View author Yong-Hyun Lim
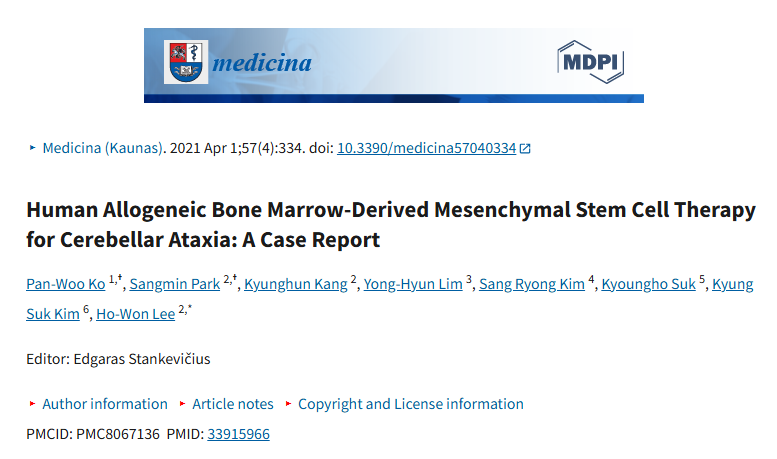The height and width of the screenshot is (459, 777). tap(413, 284)
